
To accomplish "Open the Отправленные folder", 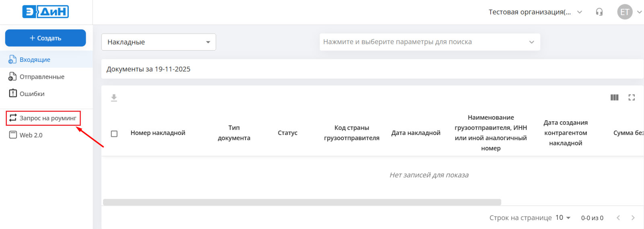I will coord(42,77).
